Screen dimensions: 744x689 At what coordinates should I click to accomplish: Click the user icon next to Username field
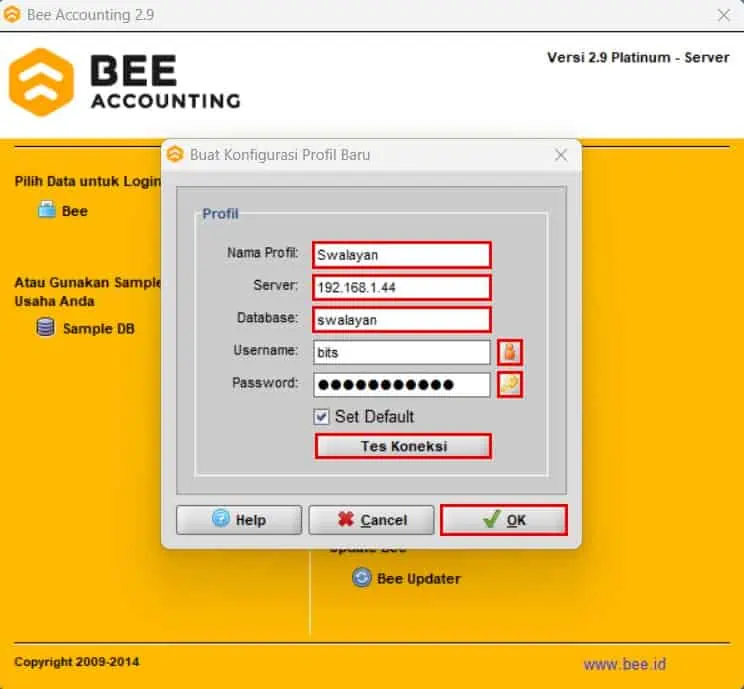[x=510, y=352]
